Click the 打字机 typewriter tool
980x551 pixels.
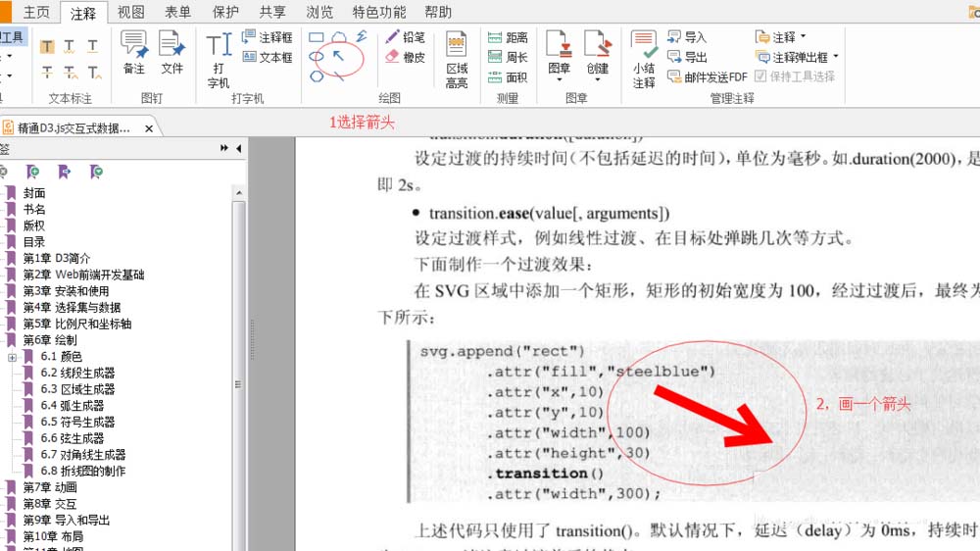pyautogui.click(x=219, y=57)
